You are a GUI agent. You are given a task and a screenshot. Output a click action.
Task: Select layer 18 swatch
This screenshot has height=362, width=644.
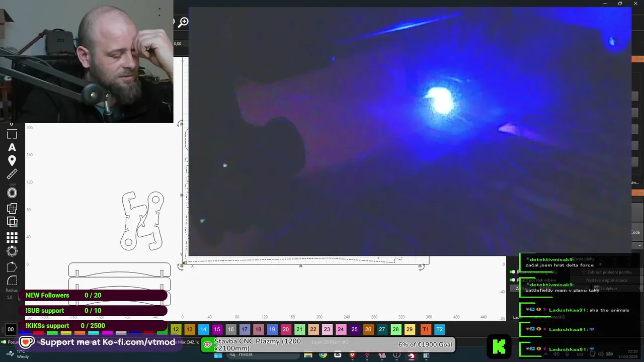tap(258, 330)
